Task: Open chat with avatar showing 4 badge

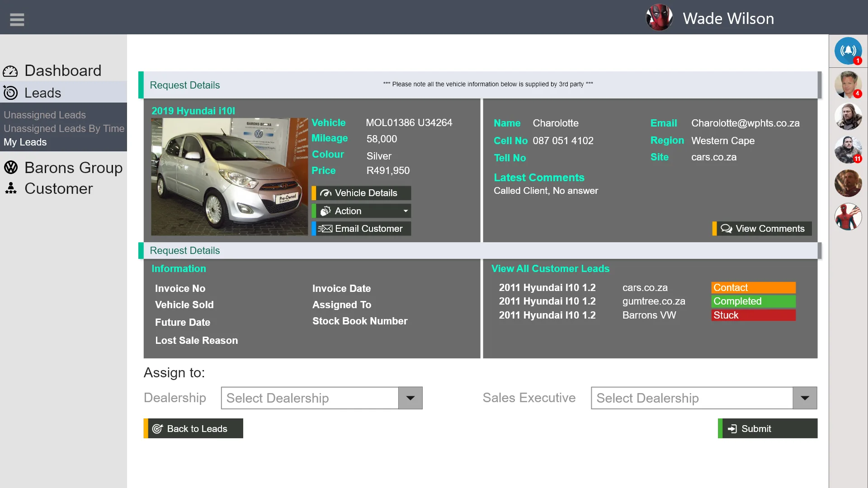Action: point(848,84)
